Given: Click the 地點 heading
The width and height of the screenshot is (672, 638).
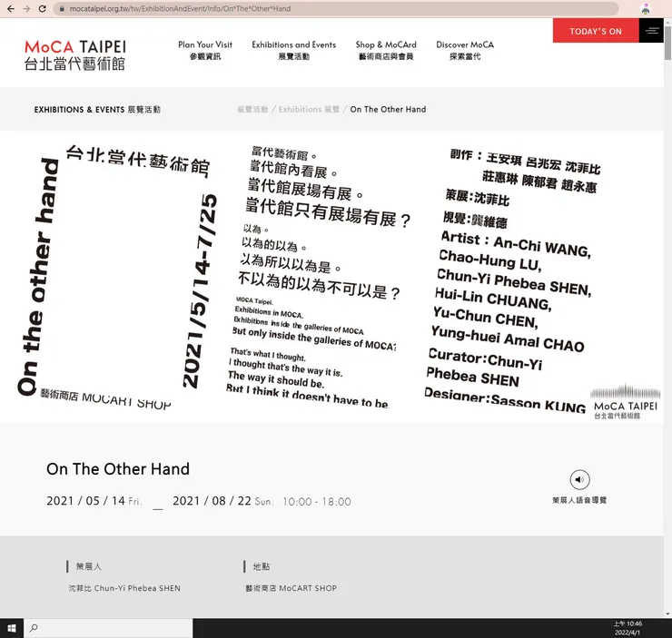Looking at the screenshot, I should (x=261, y=566).
